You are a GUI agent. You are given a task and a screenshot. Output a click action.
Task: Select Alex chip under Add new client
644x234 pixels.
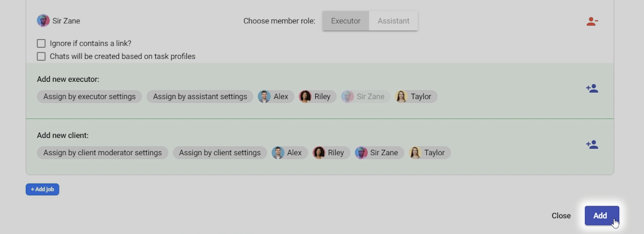click(290, 153)
